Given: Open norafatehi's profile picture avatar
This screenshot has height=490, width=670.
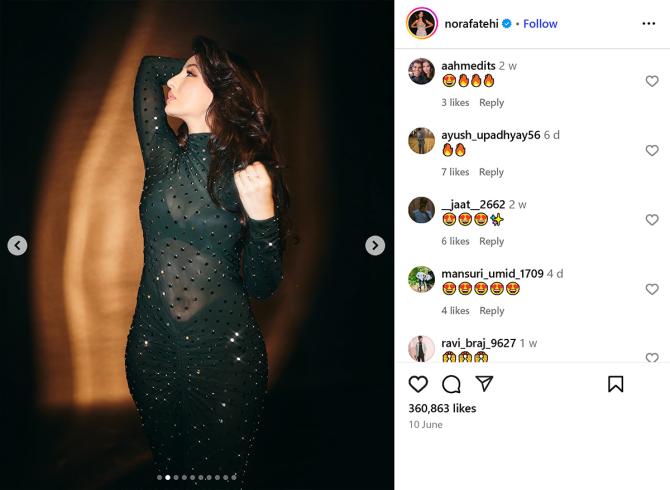Looking at the screenshot, I should pyautogui.click(x=421, y=23).
